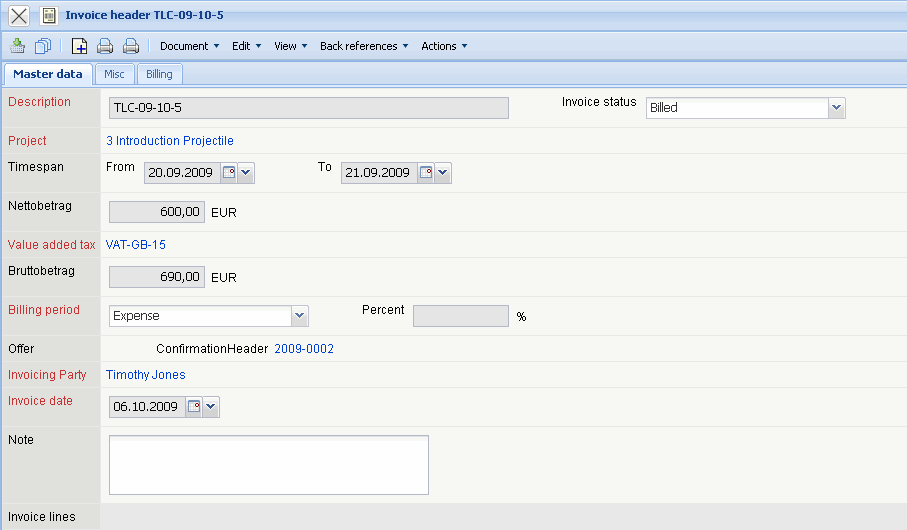Click the second printer icon in toolbar
This screenshot has width=907, height=530.
[130, 46]
